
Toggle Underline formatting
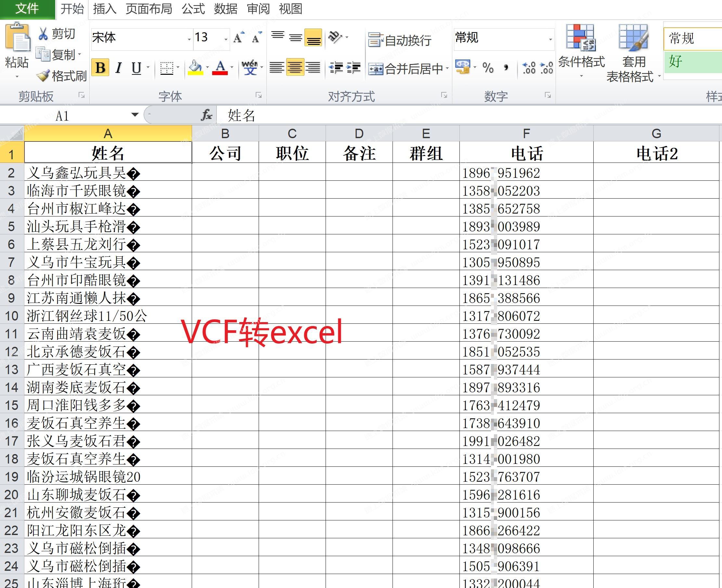coord(136,68)
